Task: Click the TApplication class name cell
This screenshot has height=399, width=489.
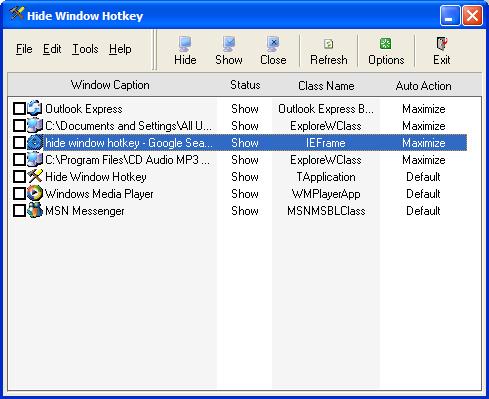Action: tap(326, 177)
